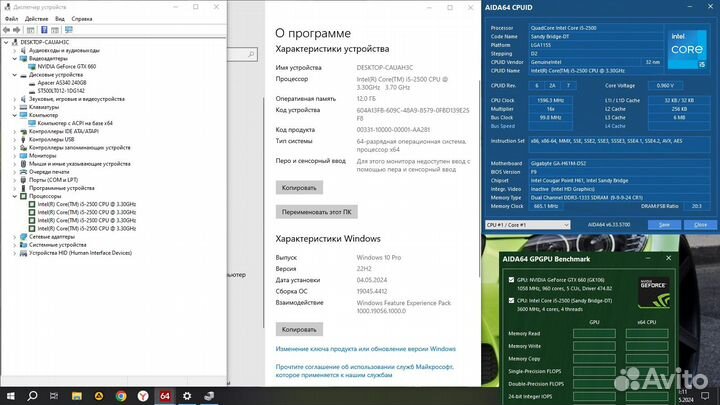This screenshot has width=720, height=405.
Task: Select the ST500LT012-1DG142 drive icon
Action: click(x=32, y=91)
